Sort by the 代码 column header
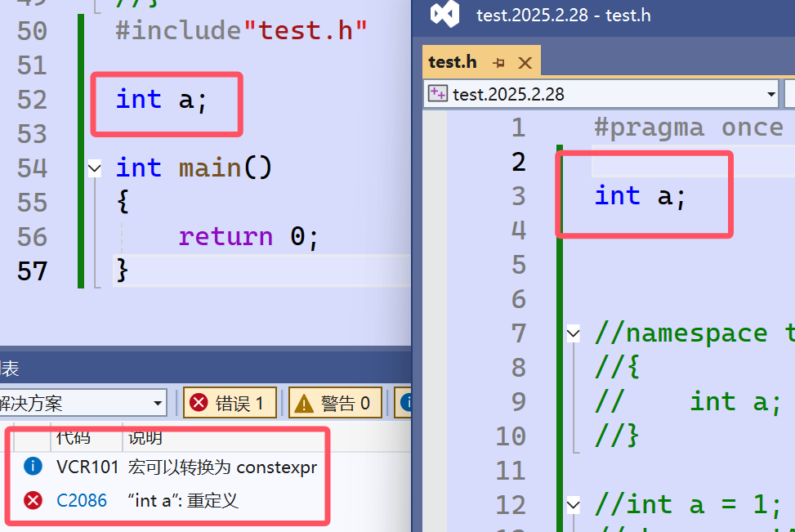 coord(73,437)
